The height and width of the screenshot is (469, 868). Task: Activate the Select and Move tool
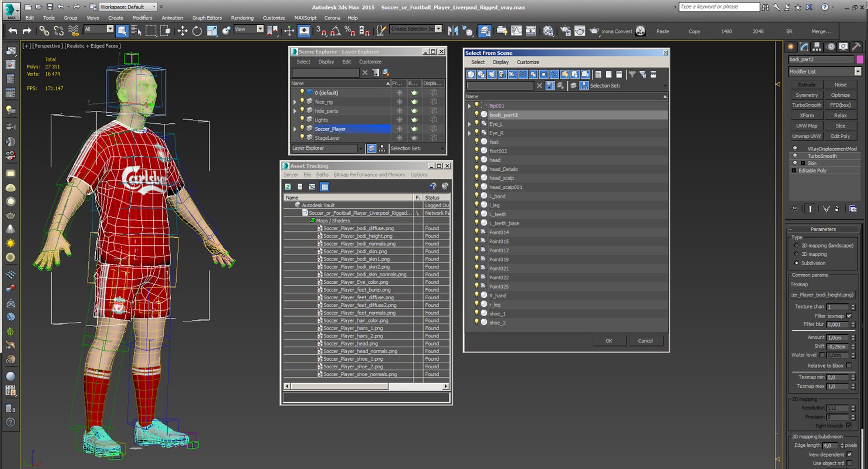pyautogui.click(x=182, y=31)
